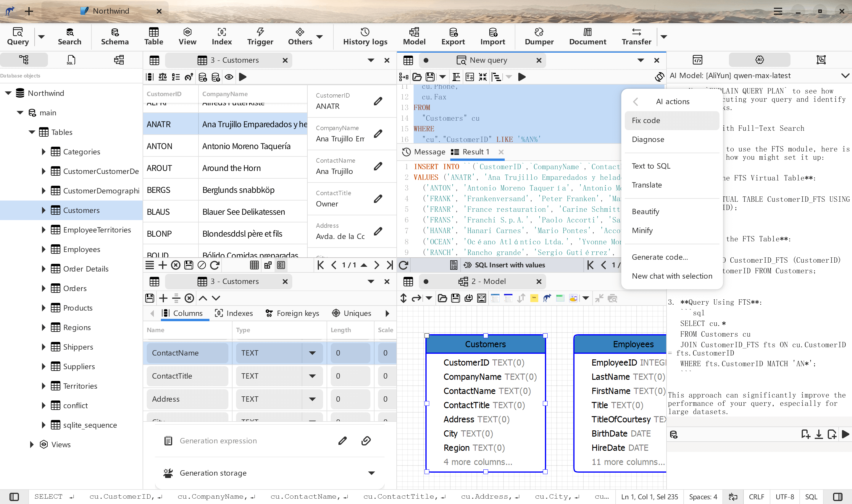
Task: Switch to the Indexes tab
Action: click(x=234, y=313)
